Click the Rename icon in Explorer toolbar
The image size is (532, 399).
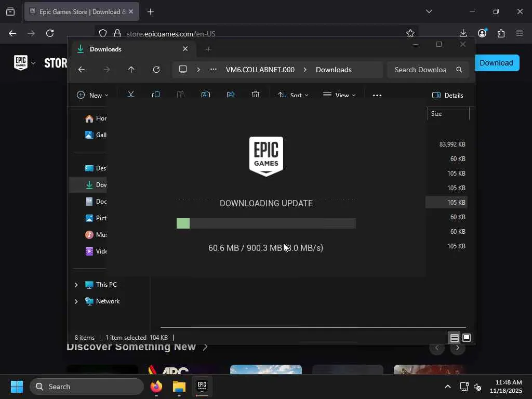pyautogui.click(x=206, y=95)
